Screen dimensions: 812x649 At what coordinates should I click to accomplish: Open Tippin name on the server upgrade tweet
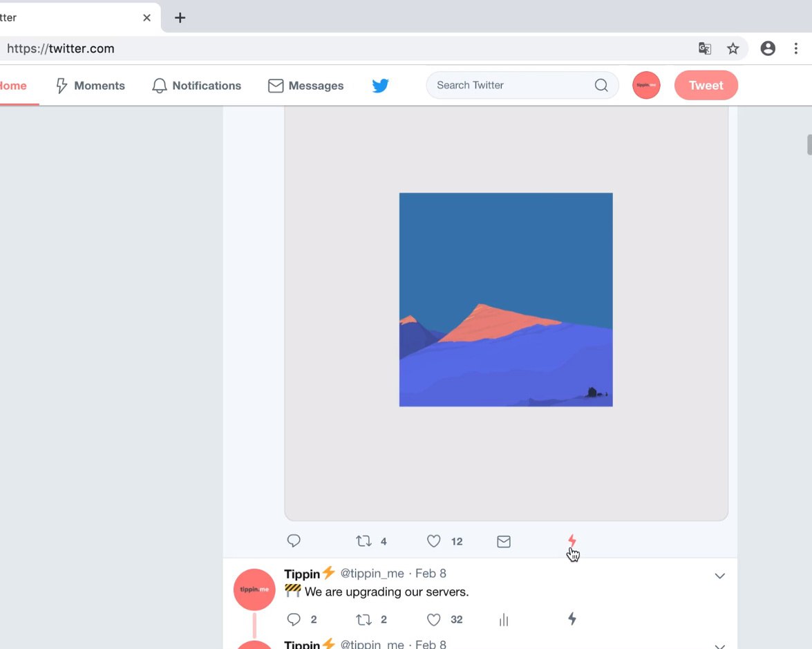point(303,574)
